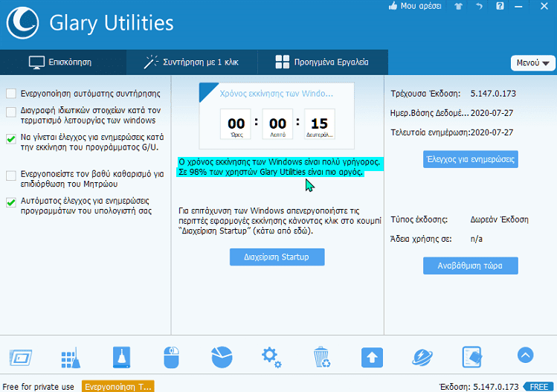Click the monitor icon on Επισκόπηση tab
The width and height of the screenshot is (557, 392).
[x=36, y=62]
